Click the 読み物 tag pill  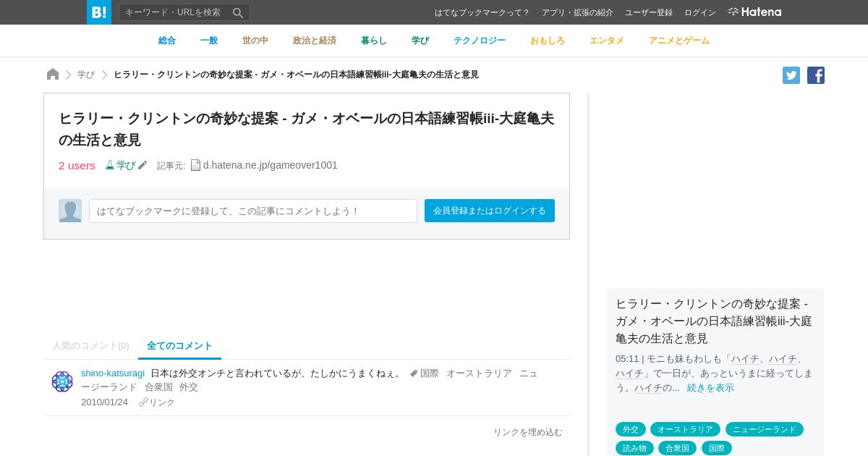pos(634,448)
